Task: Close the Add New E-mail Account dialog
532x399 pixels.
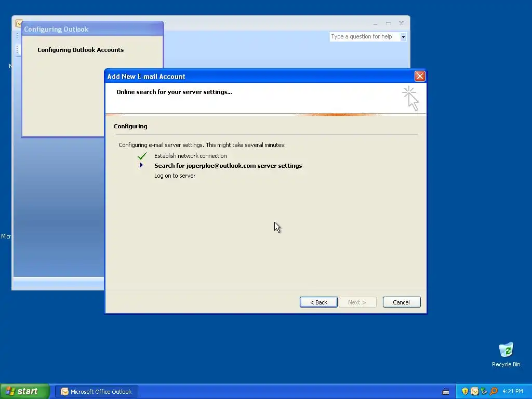Action: [x=420, y=76]
